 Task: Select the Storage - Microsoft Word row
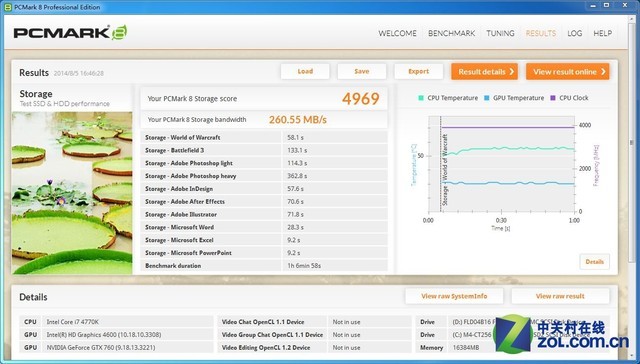coord(264,227)
